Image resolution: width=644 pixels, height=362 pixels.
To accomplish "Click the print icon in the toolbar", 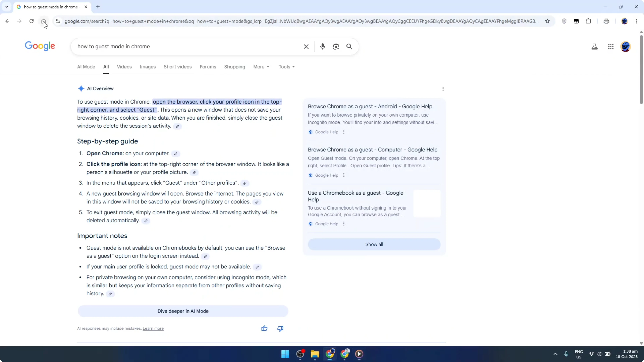I will pyautogui.click(x=607, y=21).
